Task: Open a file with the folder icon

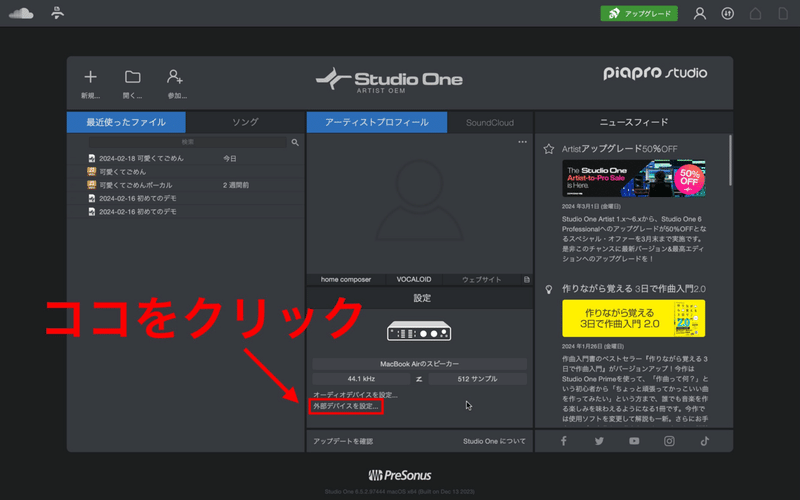Action: 133,77
